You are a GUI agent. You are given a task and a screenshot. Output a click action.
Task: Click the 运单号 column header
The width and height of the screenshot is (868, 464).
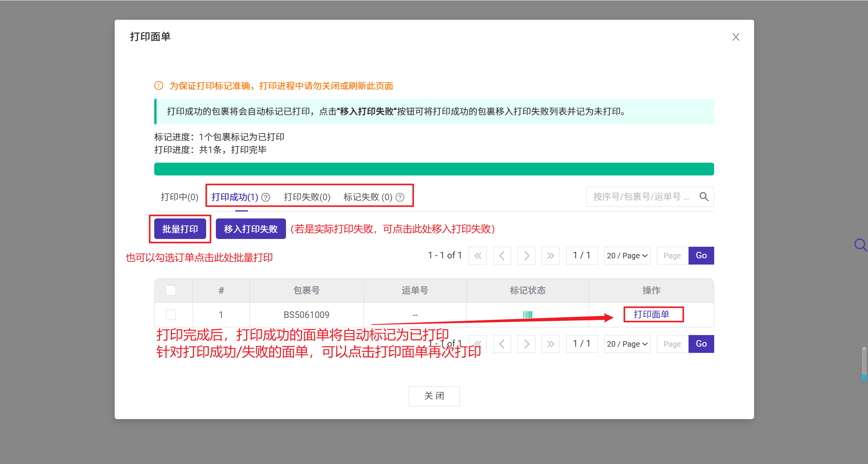[x=415, y=290]
